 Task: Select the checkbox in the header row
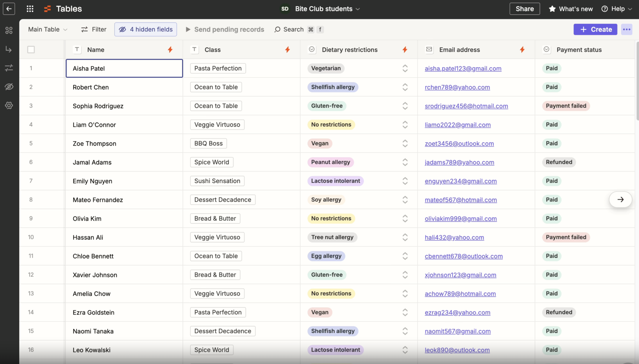[31, 49]
